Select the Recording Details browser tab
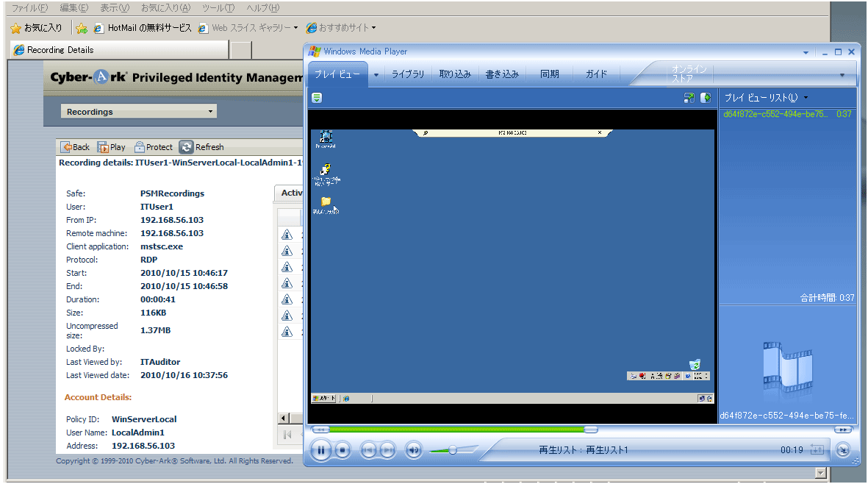 click(x=120, y=50)
